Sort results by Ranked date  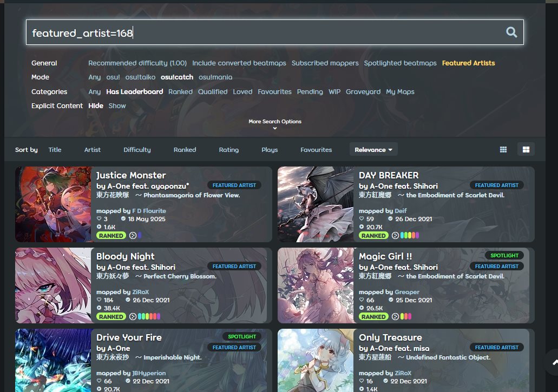(185, 150)
